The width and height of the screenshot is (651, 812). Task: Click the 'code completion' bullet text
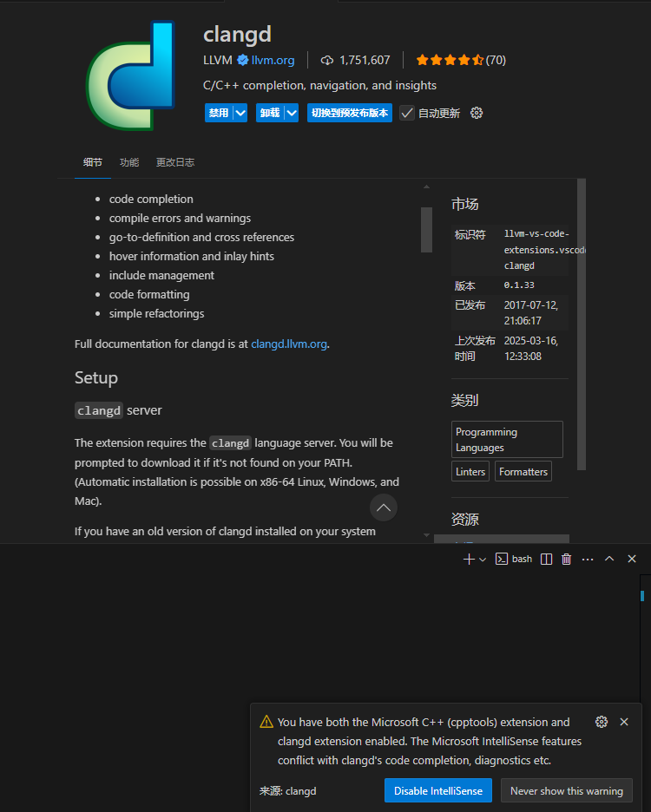(x=151, y=200)
